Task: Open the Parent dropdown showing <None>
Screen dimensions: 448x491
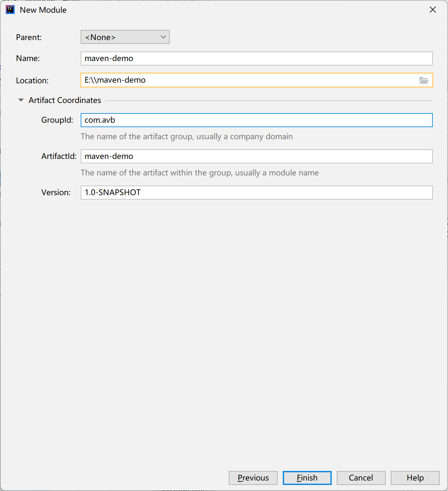Action: pyautogui.click(x=125, y=37)
